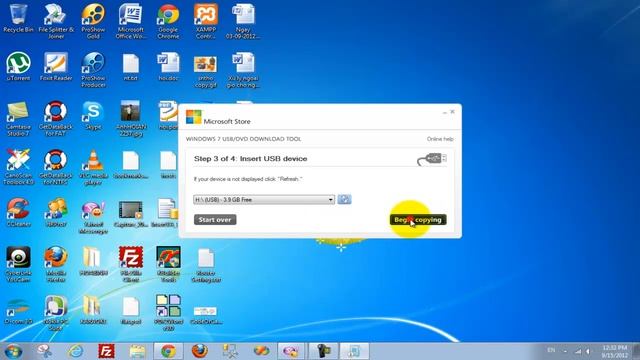640x360 pixels.
Task: Minimize the USB/DVD Download Tool window
Action: coord(444,112)
